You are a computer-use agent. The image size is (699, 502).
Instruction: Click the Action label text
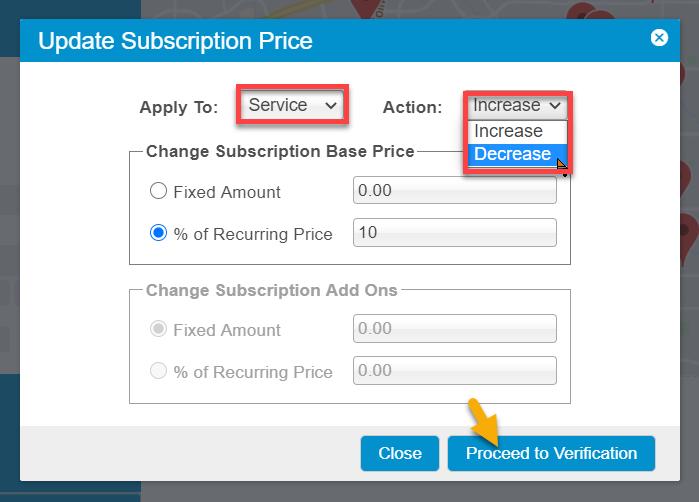[412, 107]
